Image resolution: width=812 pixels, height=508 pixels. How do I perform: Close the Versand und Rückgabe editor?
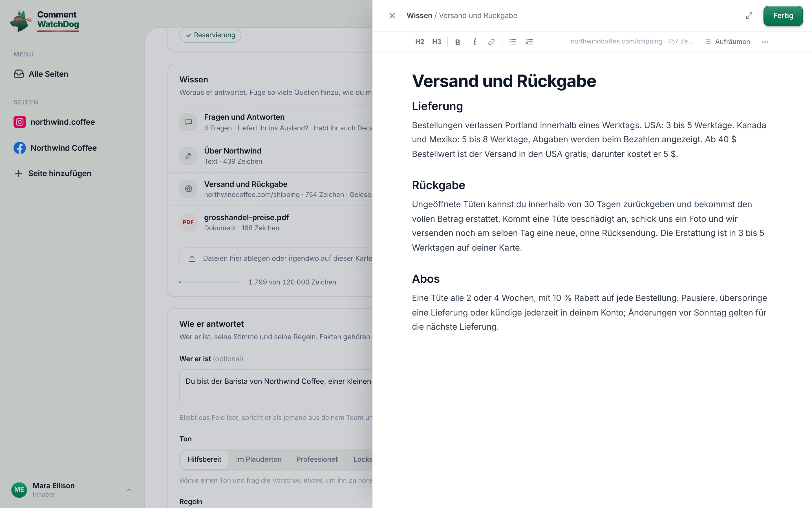(x=392, y=16)
